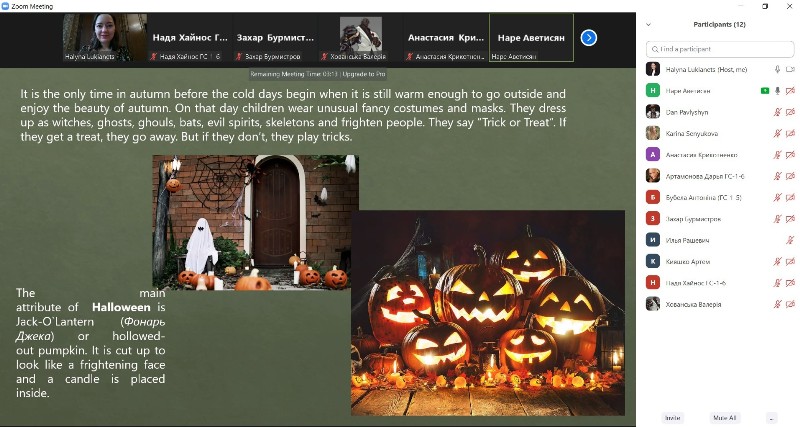This screenshot has height=427, width=800.
Task: Click the microphone icon for Halyna Lukianets
Action: coord(777,69)
